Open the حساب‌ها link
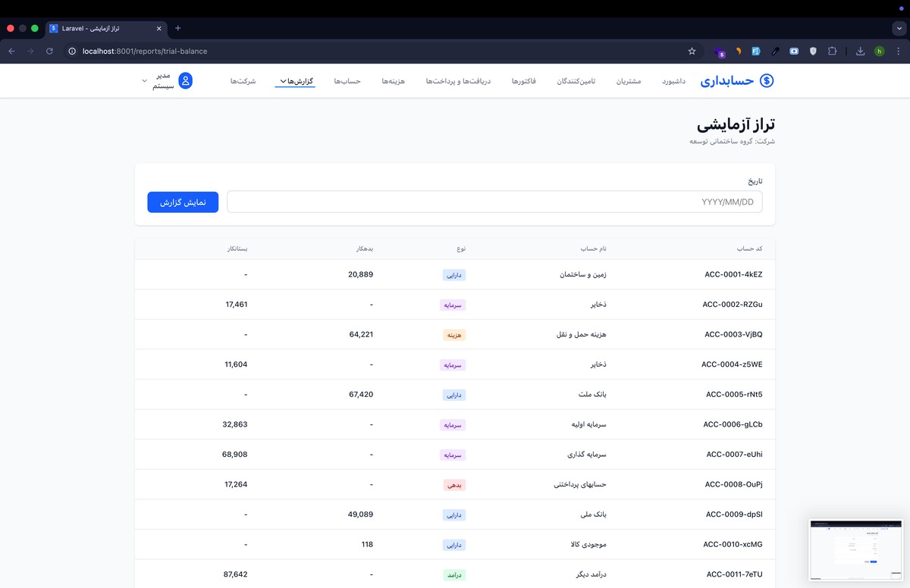 [x=347, y=81]
